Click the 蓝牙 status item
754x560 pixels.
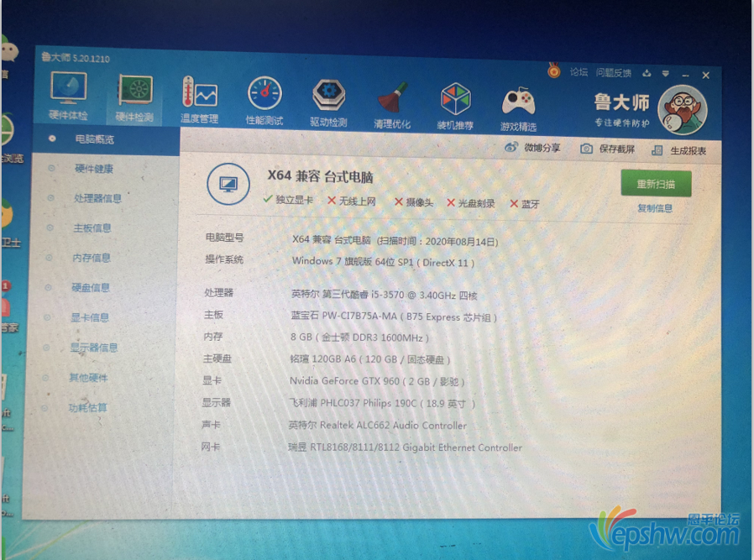pos(525,204)
